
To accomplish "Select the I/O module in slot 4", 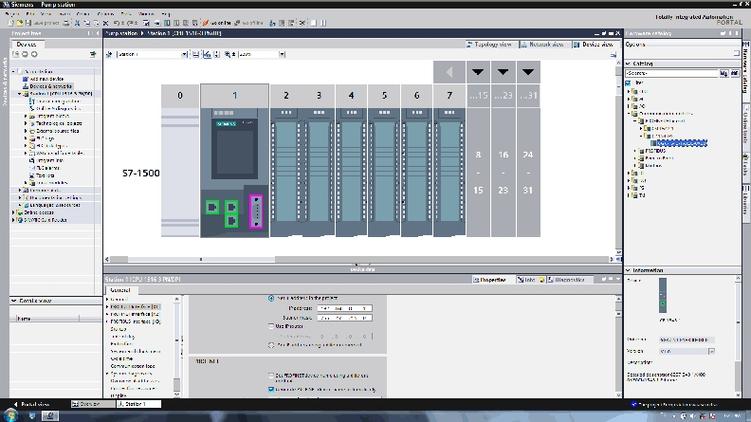I will coord(351,172).
